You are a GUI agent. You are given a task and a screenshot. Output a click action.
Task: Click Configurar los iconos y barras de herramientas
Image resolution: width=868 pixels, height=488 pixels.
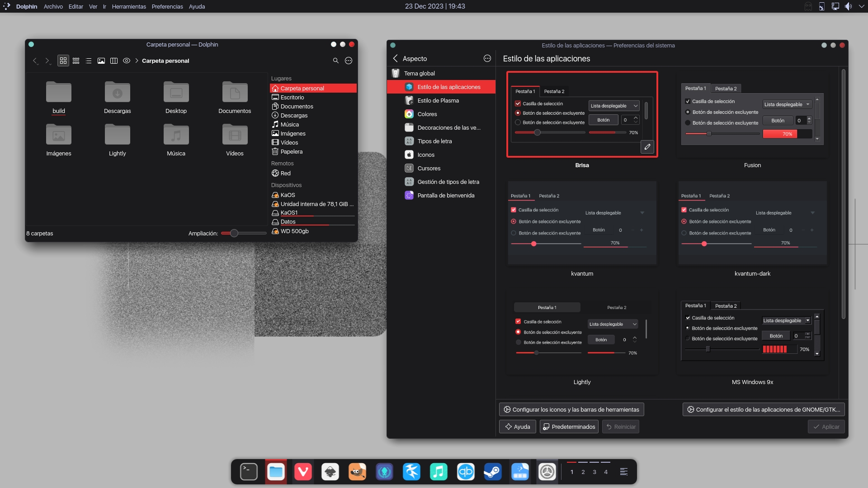point(571,410)
